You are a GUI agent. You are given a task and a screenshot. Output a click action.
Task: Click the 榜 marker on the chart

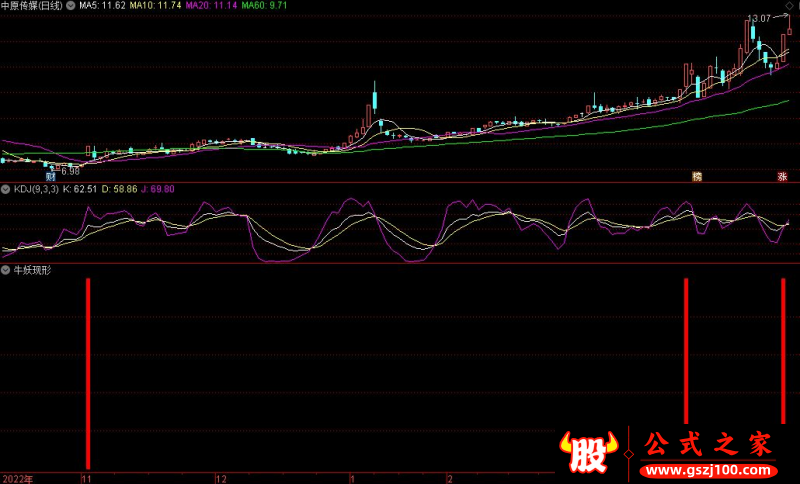tap(697, 176)
